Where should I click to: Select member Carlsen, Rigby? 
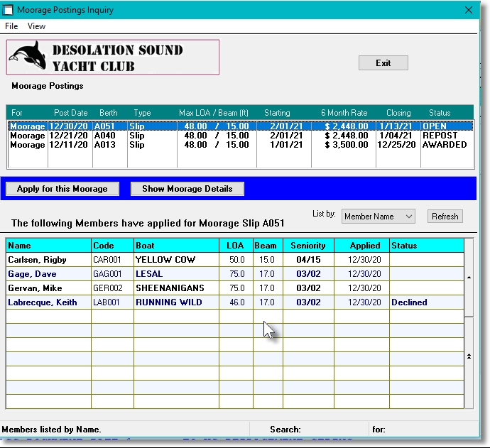coord(37,260)
